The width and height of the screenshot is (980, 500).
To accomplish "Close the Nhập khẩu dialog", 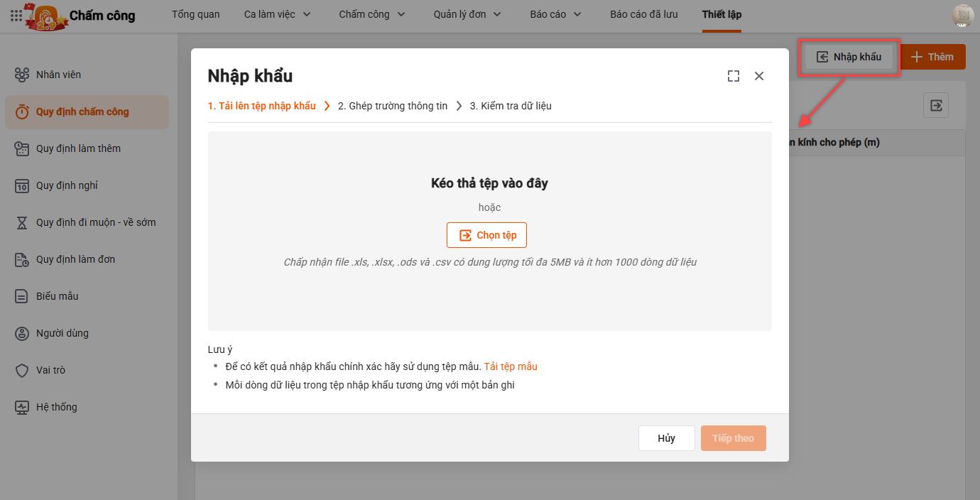I will pos(759,76).
